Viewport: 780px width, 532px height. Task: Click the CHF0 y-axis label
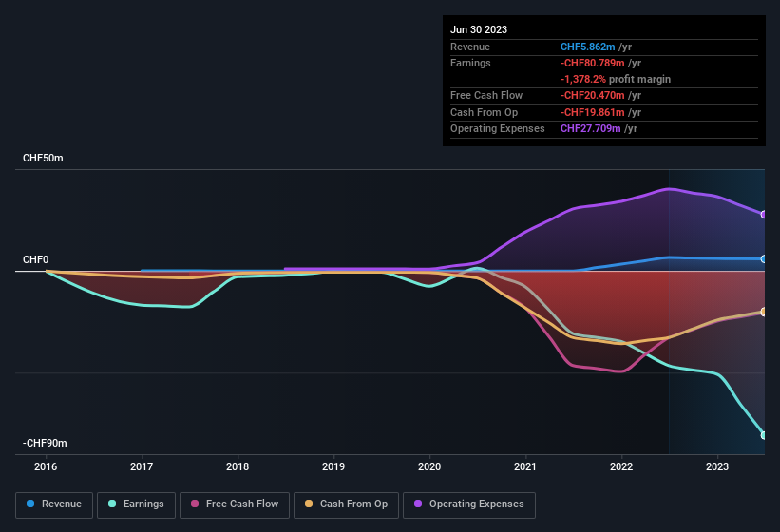pos(36,259)
